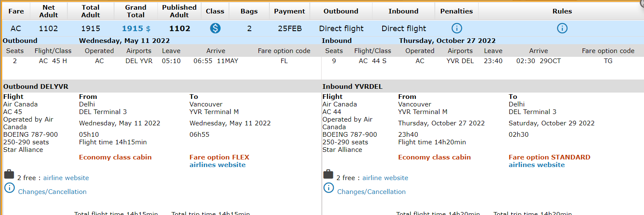This screenshot has height=215, width=644.
Task: Click inbound Changes/Cancellation info icon
Action: click(x=328, y=188)
